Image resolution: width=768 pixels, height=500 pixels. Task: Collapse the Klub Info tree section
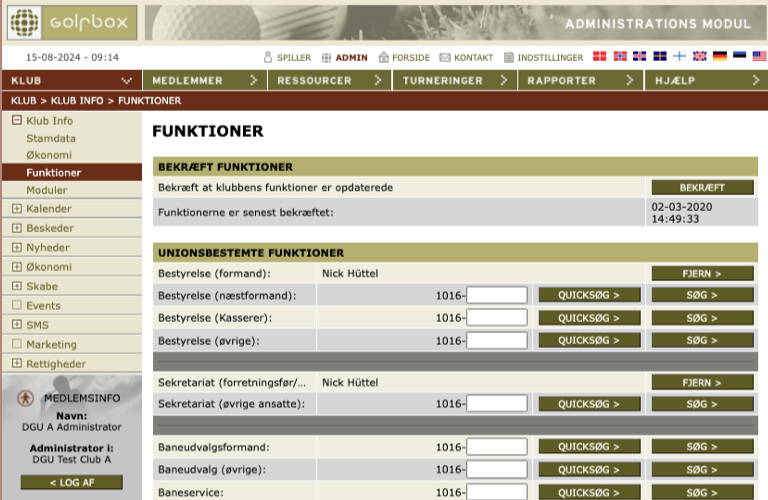(x=17, y=120)
